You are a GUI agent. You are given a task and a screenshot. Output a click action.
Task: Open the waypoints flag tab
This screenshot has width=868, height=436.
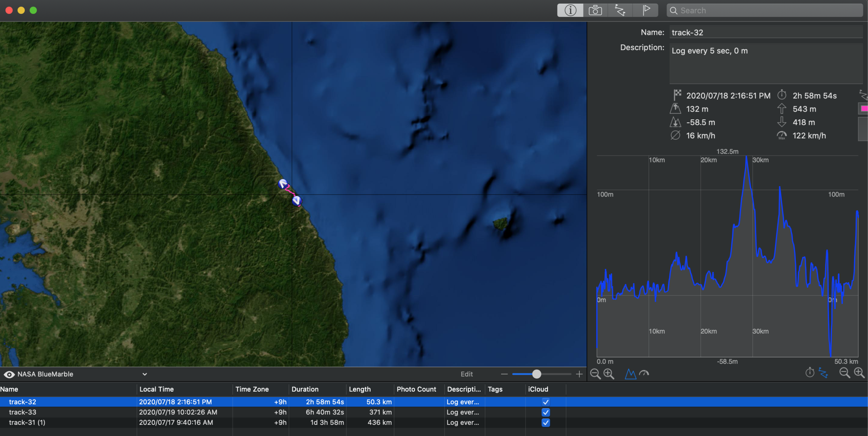646,11
